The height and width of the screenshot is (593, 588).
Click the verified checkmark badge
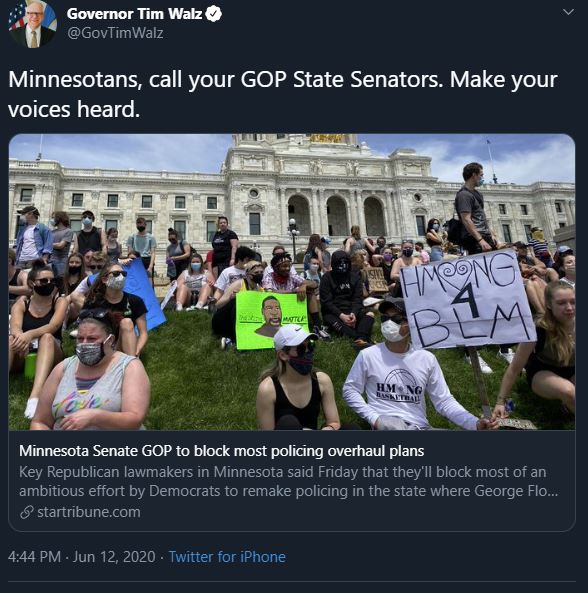point(214,14)
